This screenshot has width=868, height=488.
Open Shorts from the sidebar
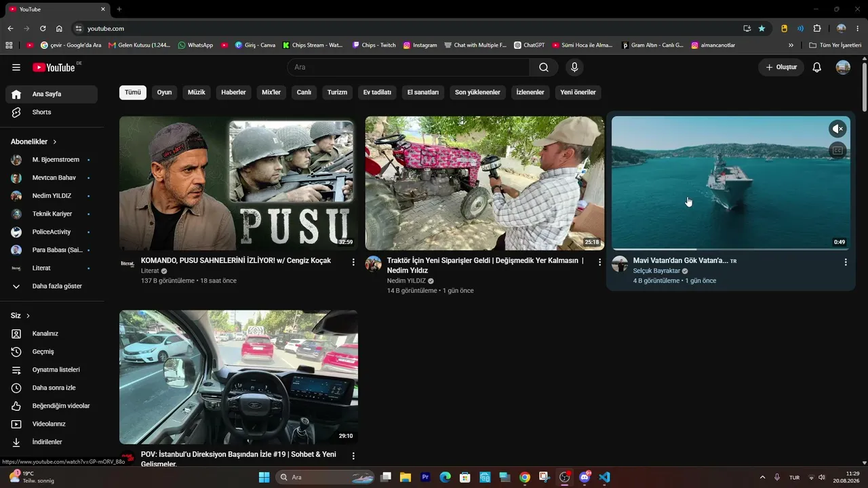[52, 113]
